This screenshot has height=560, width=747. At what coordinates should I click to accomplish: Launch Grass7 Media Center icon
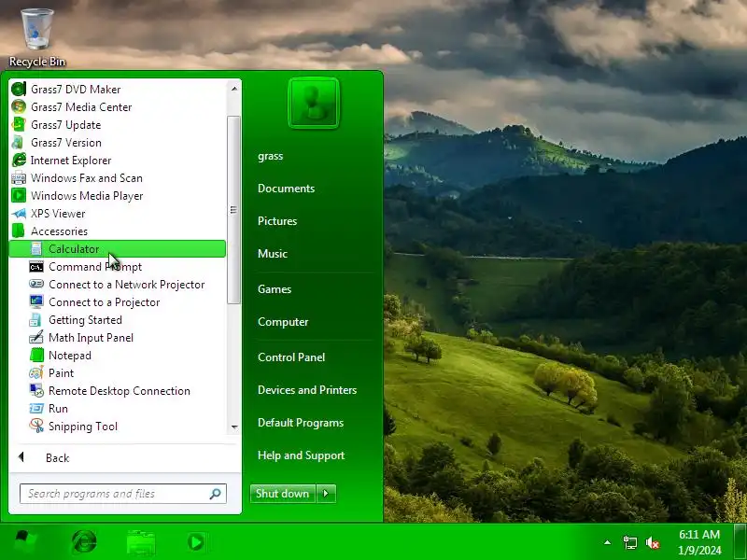tap(18, 106)
